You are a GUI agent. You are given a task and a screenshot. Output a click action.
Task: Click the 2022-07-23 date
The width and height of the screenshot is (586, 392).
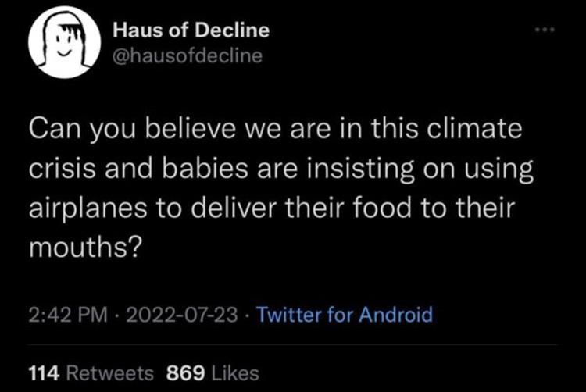click(x=182, y=315)
